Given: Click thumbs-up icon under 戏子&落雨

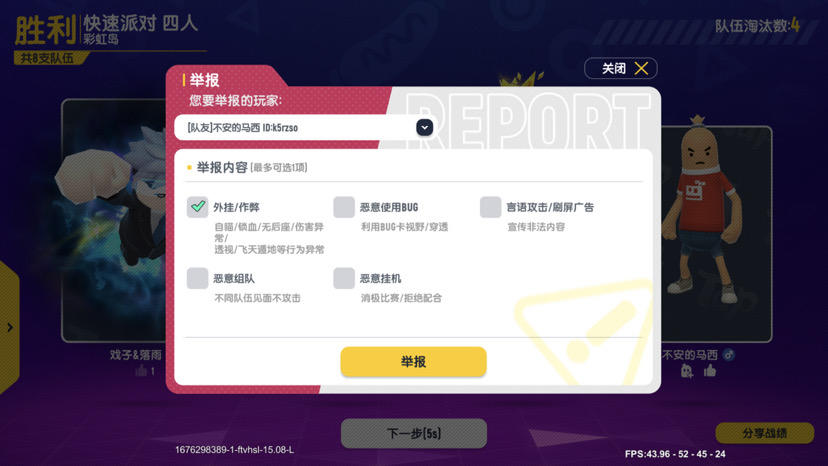Looking at the screenshot, I should pos(141,371).
